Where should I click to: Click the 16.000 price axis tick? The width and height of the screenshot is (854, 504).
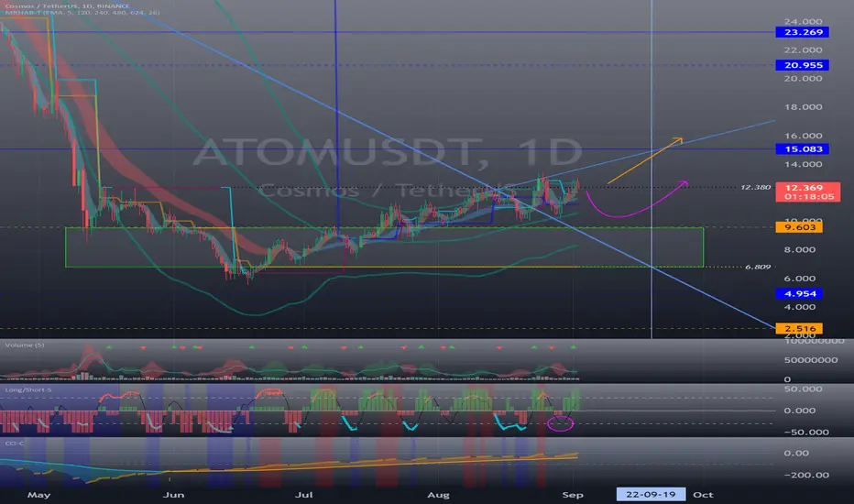[803, 136]
